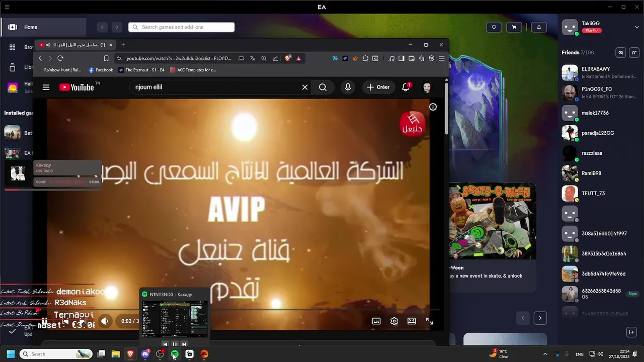The image size is (644, 362).
Task: Open friend P1nGG2K_FC in friends list
Action: tap(600, 93)
